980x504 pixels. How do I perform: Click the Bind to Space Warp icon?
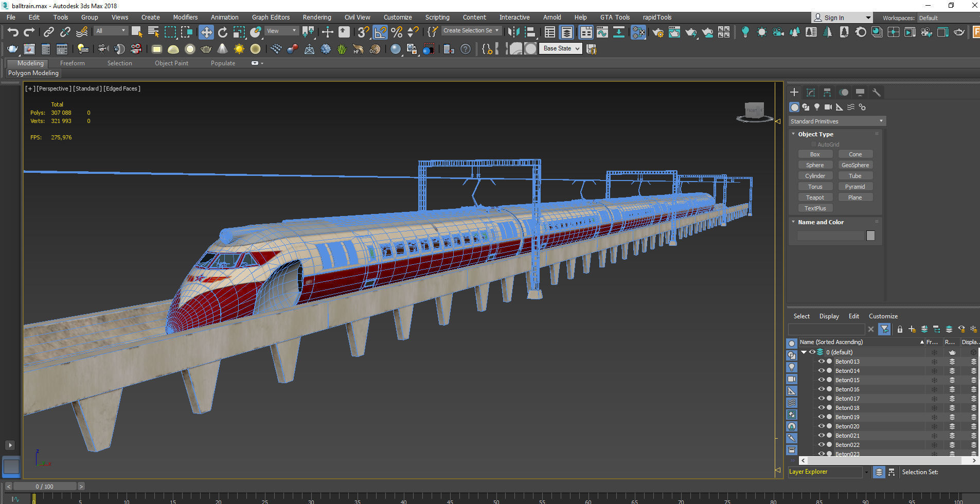[82, 32]
